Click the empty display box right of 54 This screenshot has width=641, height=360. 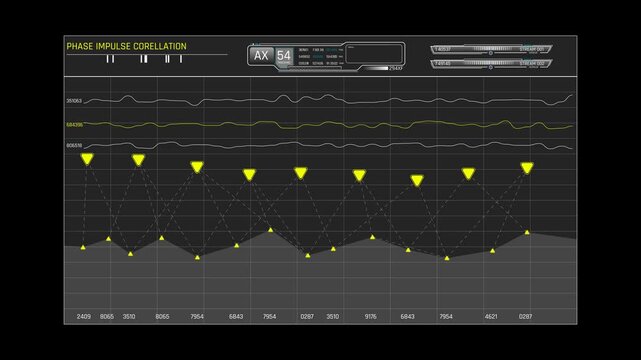pos(374,54)
